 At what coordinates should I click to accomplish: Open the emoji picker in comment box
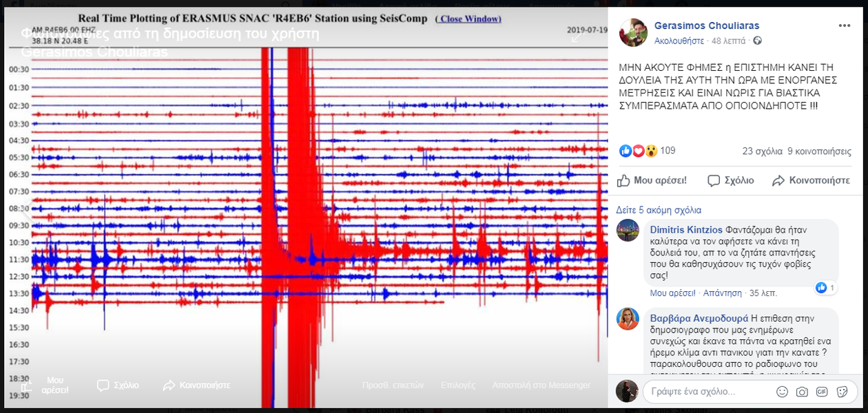[782, 392]
